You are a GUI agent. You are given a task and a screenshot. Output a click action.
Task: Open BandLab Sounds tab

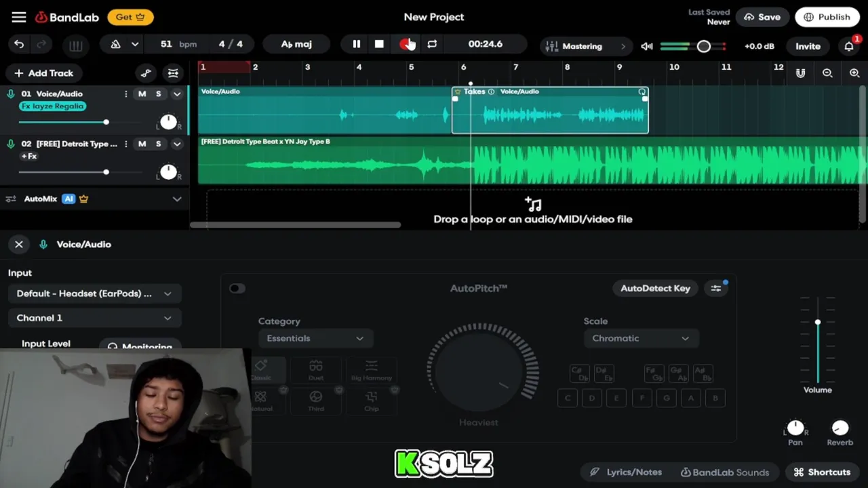click(724, 472)
